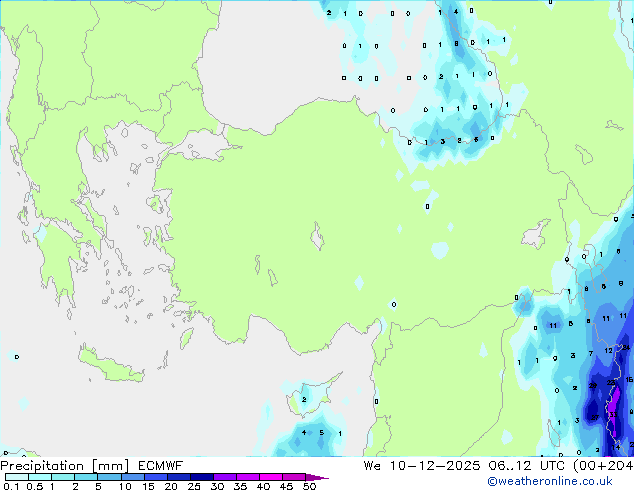634x490 pixels.
Task: Click the 15–20 mm royal blue legend swatch
Action: coord(156,477)
